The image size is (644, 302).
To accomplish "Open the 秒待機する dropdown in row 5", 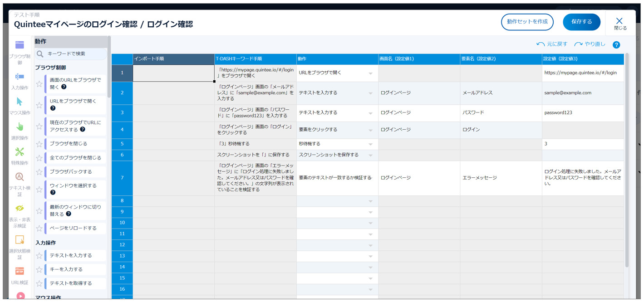I will (370, 145).
